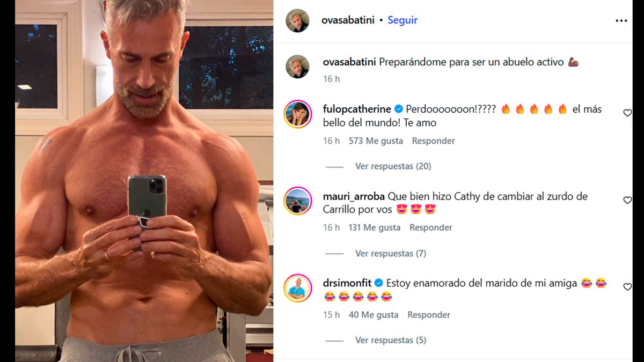Expand Ver respuestas (20) replies
The image size is (644, 362).
click(x=393, y=166)
